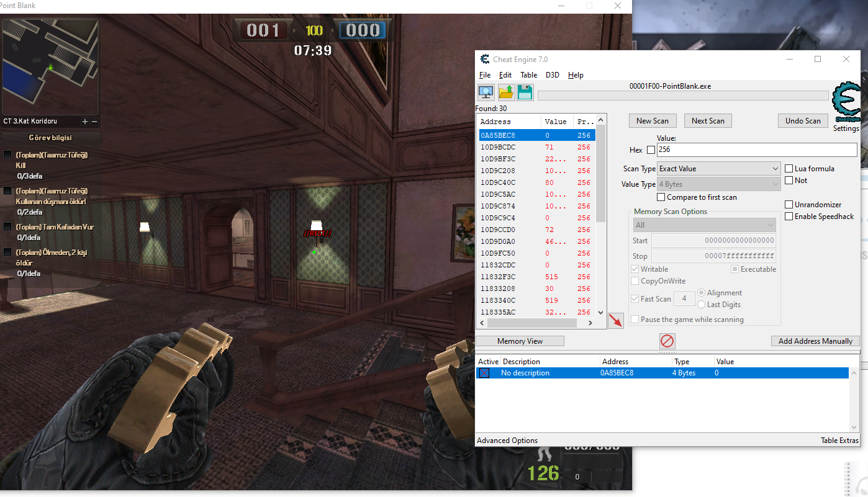Tick the Not checkbox

[x=789, y=181]
